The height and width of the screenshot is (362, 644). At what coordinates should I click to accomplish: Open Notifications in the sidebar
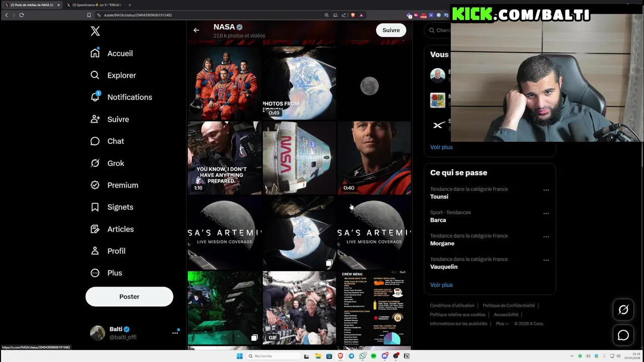pos(121,97)
